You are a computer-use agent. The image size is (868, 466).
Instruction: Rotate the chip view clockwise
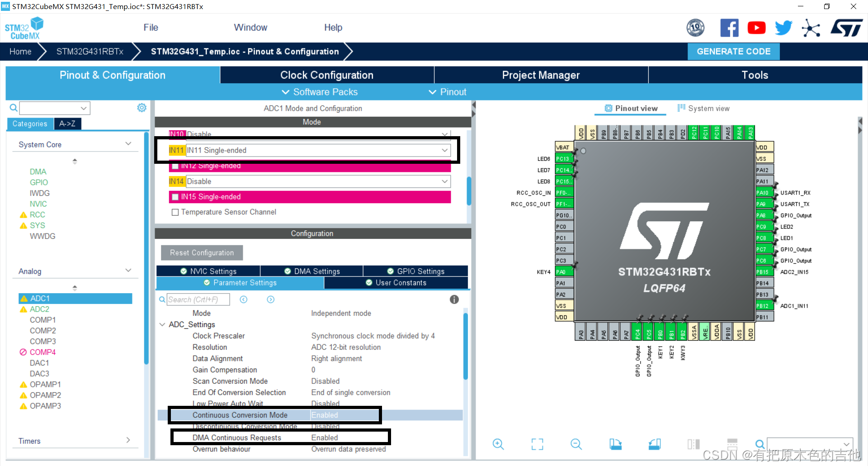[x=615, y=444]
